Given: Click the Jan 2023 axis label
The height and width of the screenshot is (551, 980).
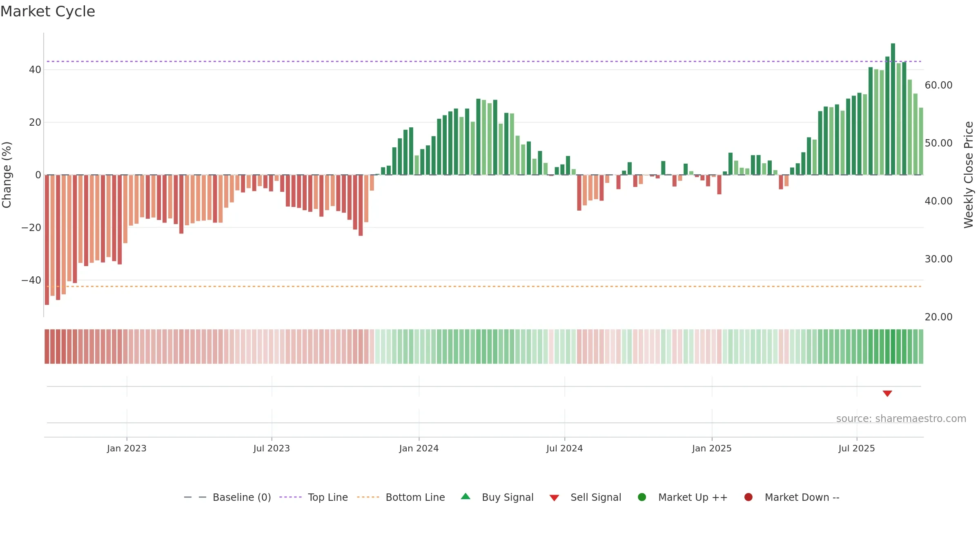Looking at the screenshot, I should click(127, 449).
